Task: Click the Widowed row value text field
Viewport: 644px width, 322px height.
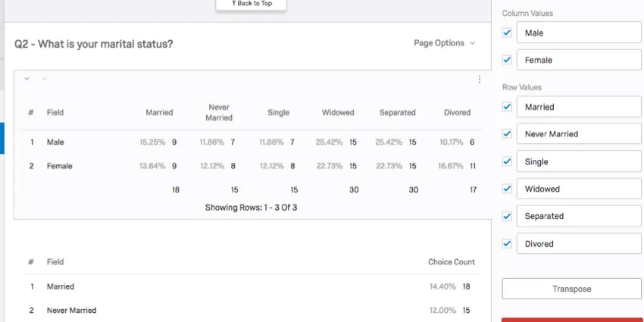Action: coord(579,189)
